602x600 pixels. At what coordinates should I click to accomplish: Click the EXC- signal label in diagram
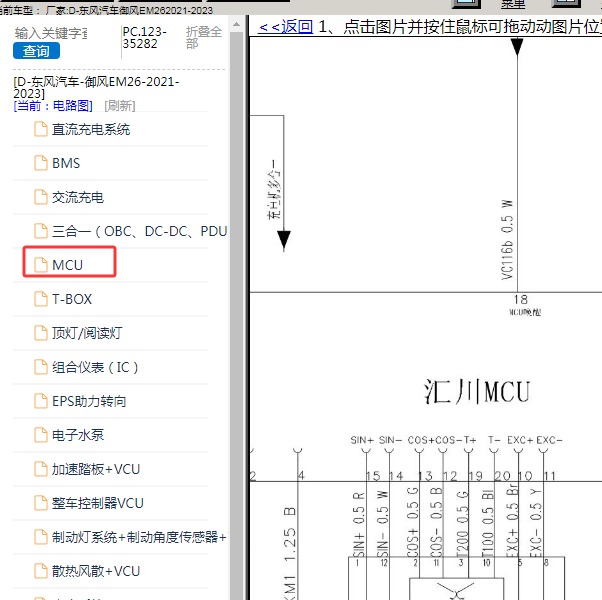(549, 440)
